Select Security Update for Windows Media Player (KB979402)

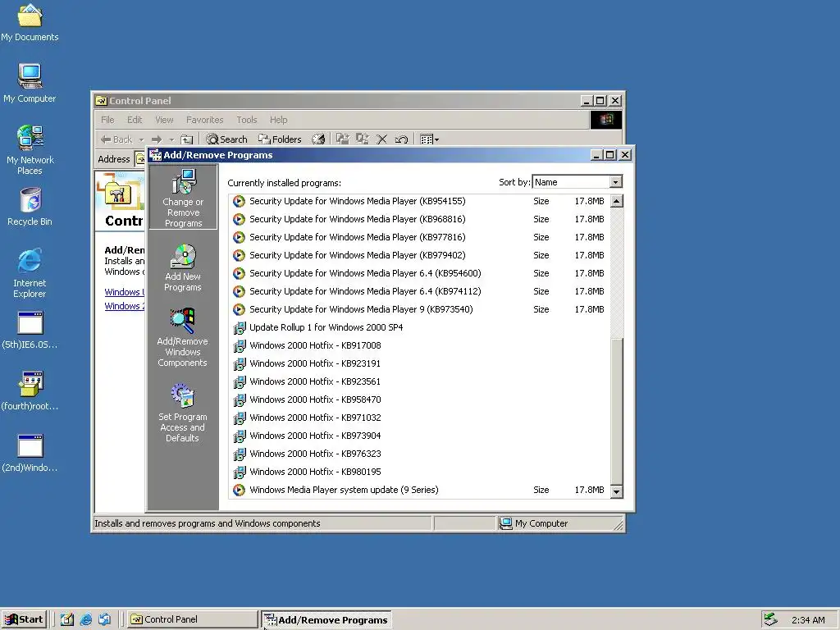point(419,255)
